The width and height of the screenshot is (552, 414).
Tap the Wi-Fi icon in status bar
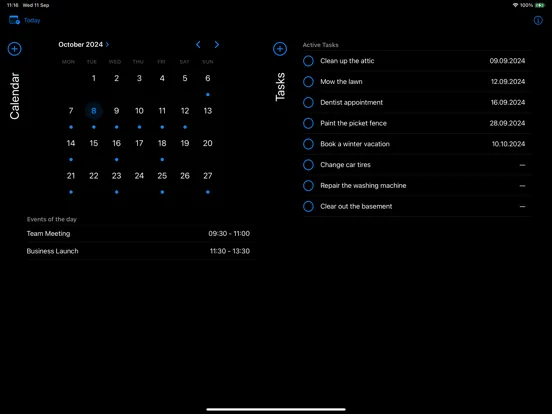[x=515, y=5]
